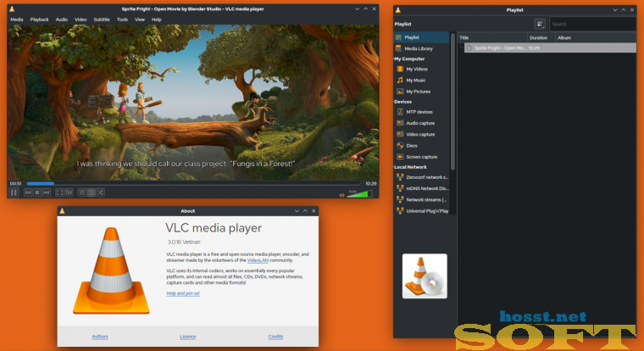Open the Playback menu

40,19
